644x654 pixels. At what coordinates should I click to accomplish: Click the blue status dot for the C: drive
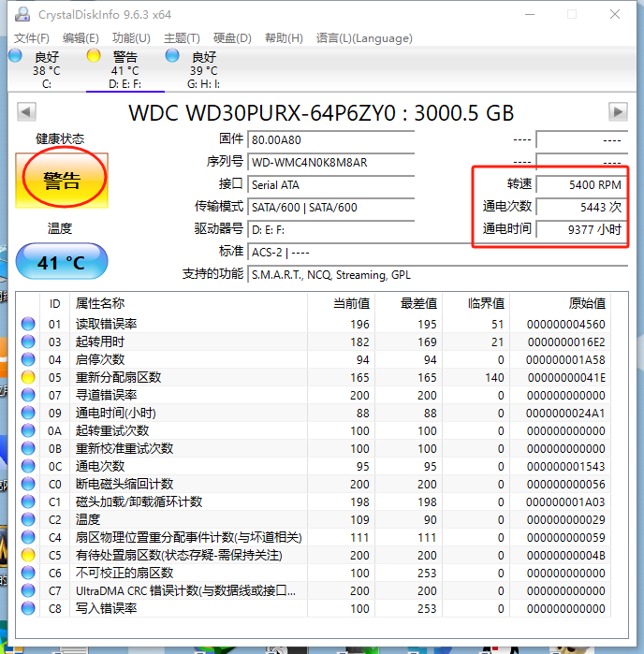coord(15,55)
